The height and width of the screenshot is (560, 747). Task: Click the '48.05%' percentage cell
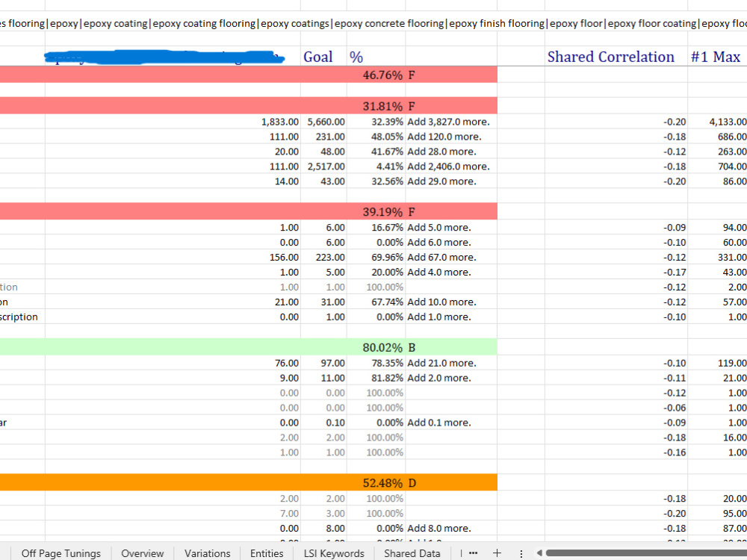376,137
